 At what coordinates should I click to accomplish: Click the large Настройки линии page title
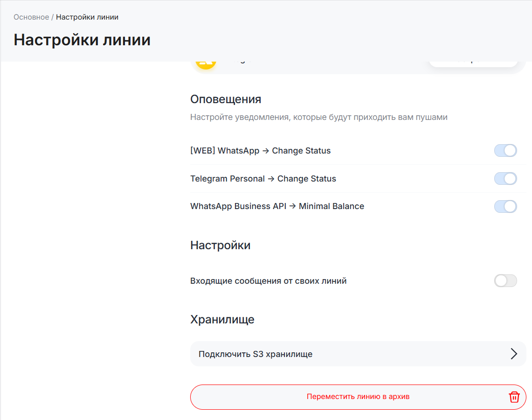point(82,40)
